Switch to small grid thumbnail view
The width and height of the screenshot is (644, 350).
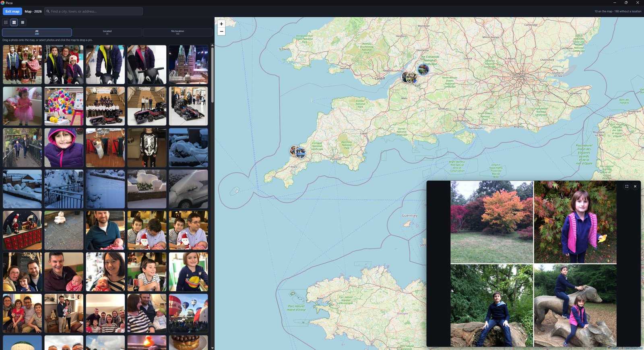(6, 23)
